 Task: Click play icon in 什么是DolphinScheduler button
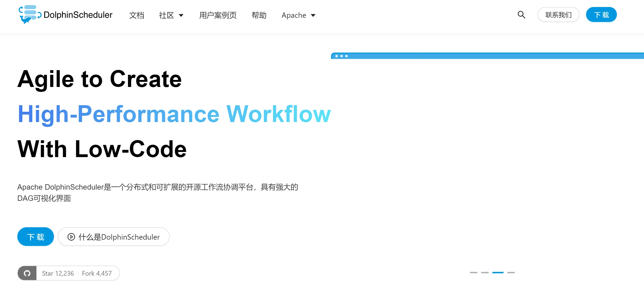[x=71, y=237]
